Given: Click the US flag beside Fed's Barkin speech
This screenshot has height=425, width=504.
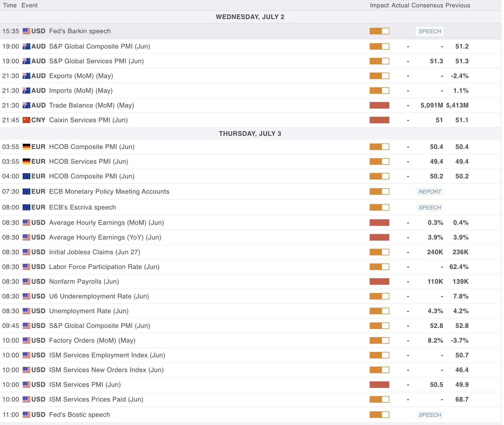Looking at the screenshot, I should (x=26, y=31).
